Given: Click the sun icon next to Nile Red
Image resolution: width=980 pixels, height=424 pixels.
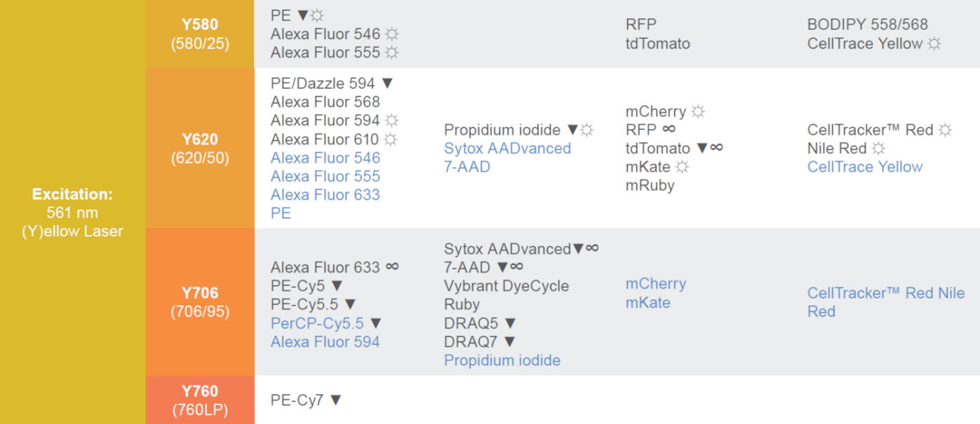Looking at the screenshot, I should 878,149.
